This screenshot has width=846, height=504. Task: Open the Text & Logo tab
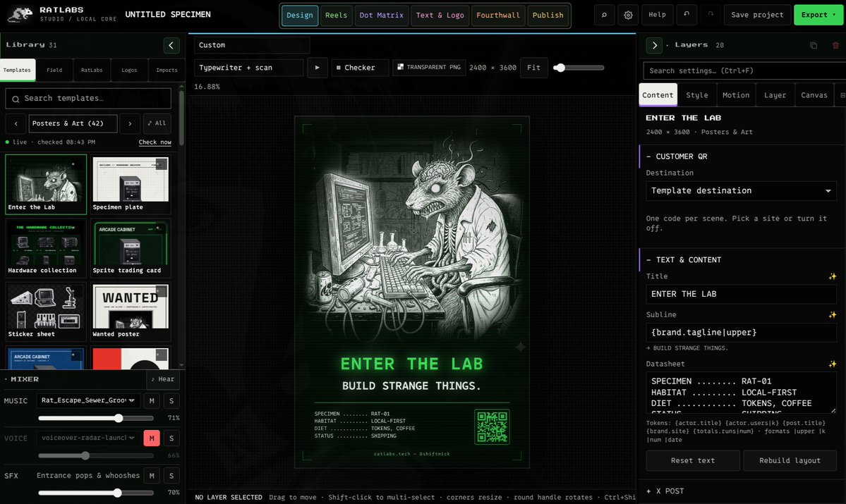pos(440,15)
